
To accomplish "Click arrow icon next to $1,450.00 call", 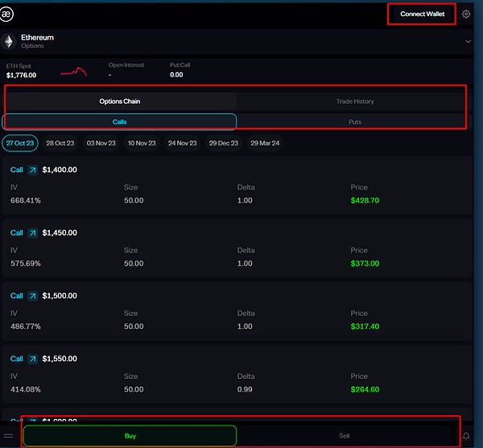I will point(33,232).
